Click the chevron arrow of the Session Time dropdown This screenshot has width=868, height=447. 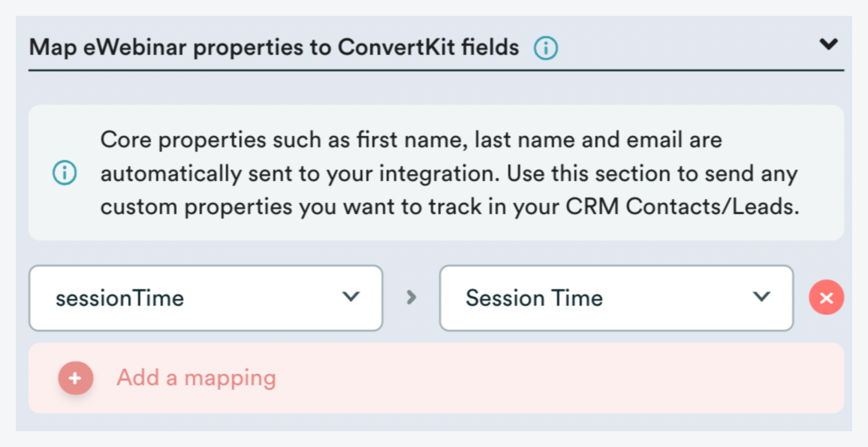(761, 297)
